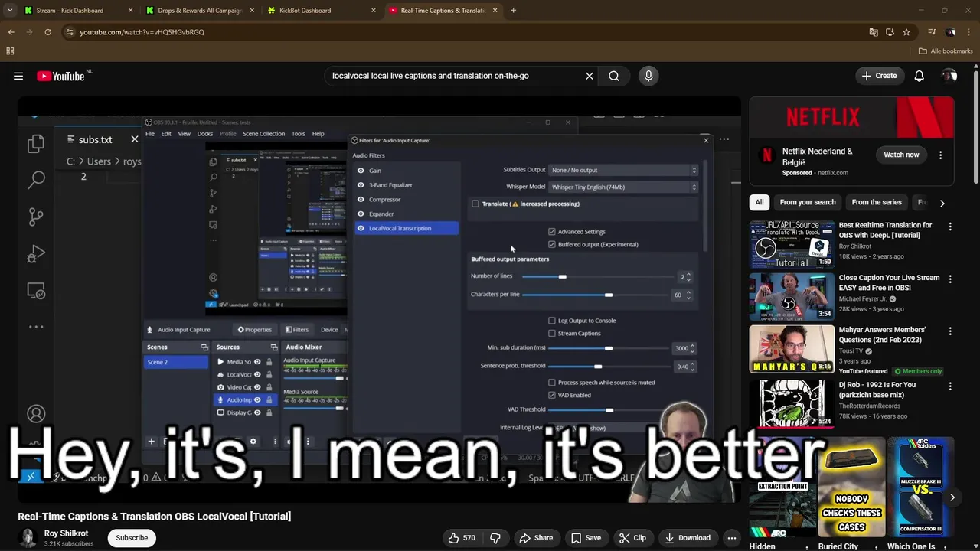980x551 pixels.
Task: Click the 3.21K subscribers text
Action: point(69,544)
